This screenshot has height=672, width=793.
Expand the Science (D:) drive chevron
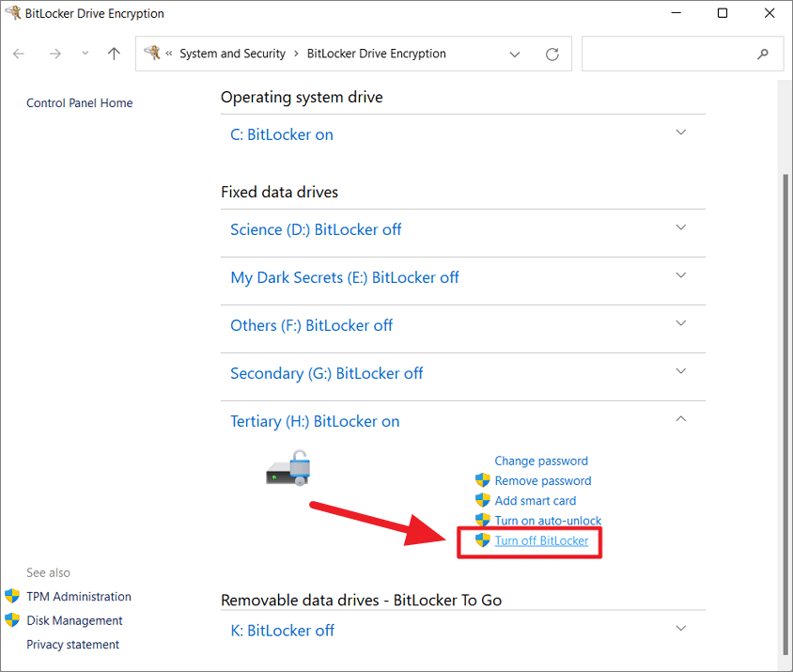point(681,227)
